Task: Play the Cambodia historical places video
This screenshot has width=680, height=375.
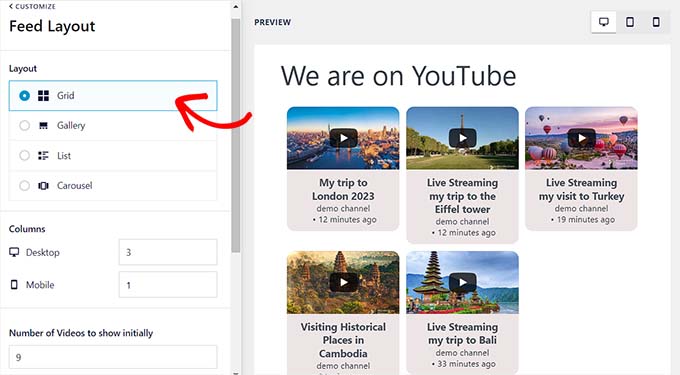Action: click(x=343, y=282)
